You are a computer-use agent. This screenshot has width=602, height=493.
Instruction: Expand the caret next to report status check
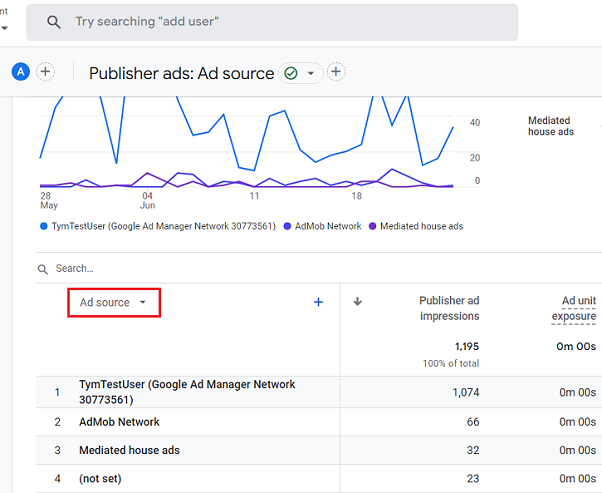(x=311, y=73)
